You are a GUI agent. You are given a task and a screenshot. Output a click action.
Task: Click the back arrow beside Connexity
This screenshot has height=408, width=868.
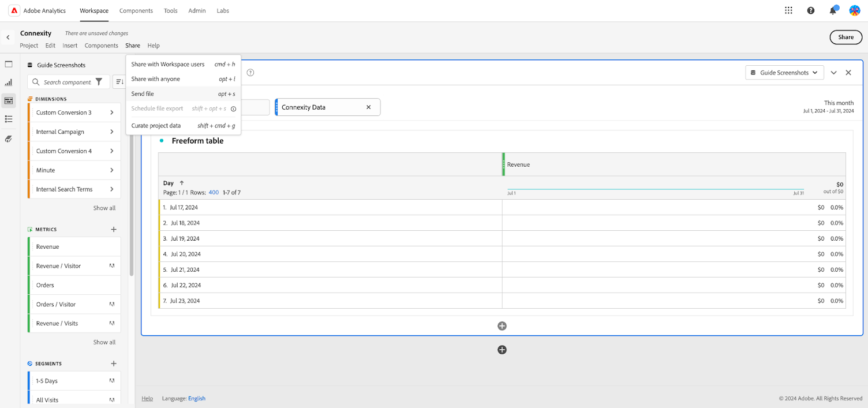click(x=8, y=37)
